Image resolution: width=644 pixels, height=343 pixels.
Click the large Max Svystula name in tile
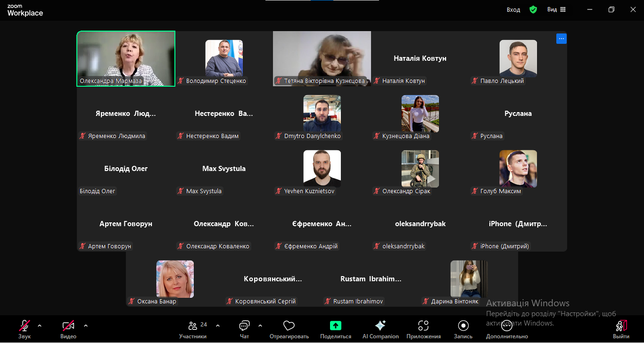pyautogui.click(x=224, y=169)
